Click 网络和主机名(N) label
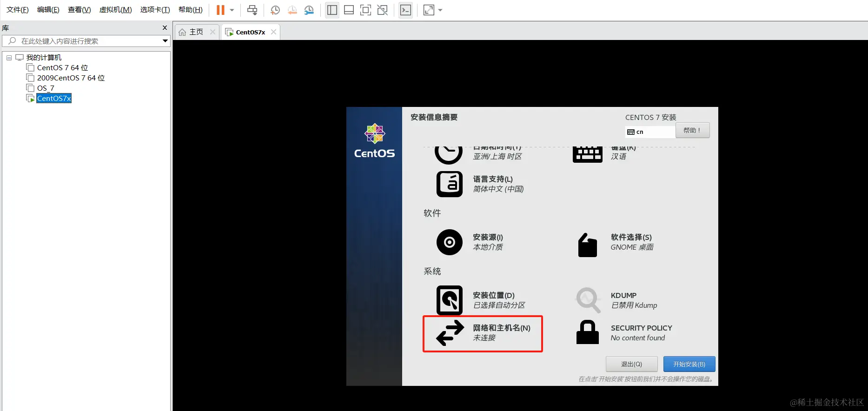 [502, 328]
